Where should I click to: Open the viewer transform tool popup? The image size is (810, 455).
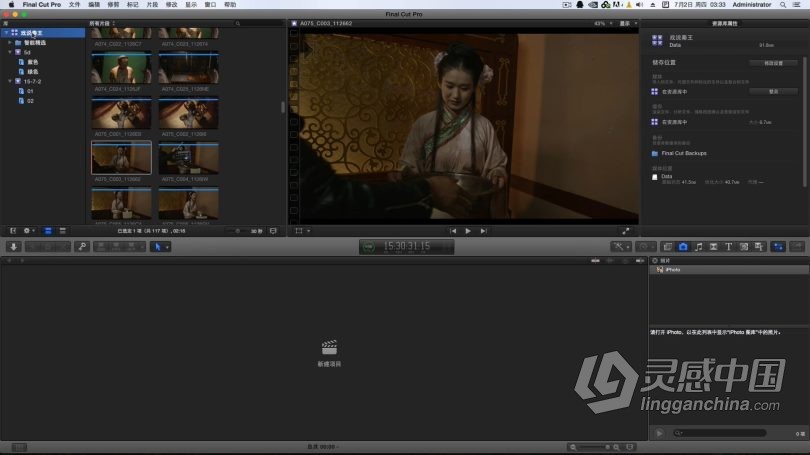302,231
